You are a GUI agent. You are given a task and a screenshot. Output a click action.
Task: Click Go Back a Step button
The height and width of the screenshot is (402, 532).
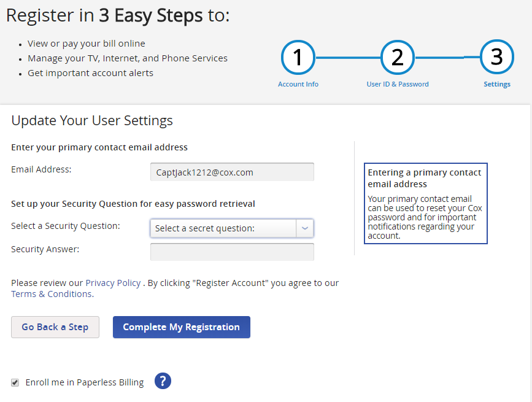click(55, 327)
